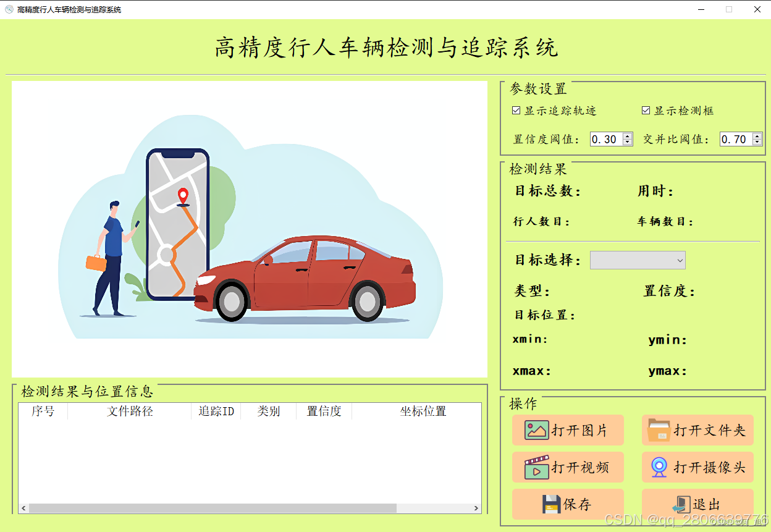The image size is (771, 532).
Task: Click the 退出 button label
Action: pyautogui.click(x=706, y=505)
